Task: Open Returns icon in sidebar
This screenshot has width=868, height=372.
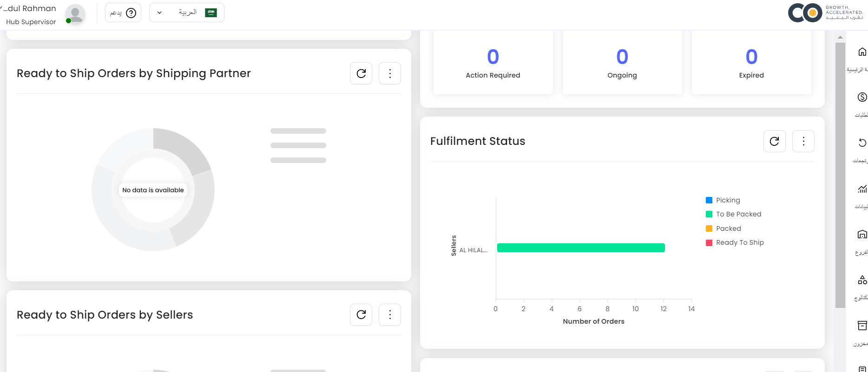Action: pyautogui.click(x=862, y=143)
